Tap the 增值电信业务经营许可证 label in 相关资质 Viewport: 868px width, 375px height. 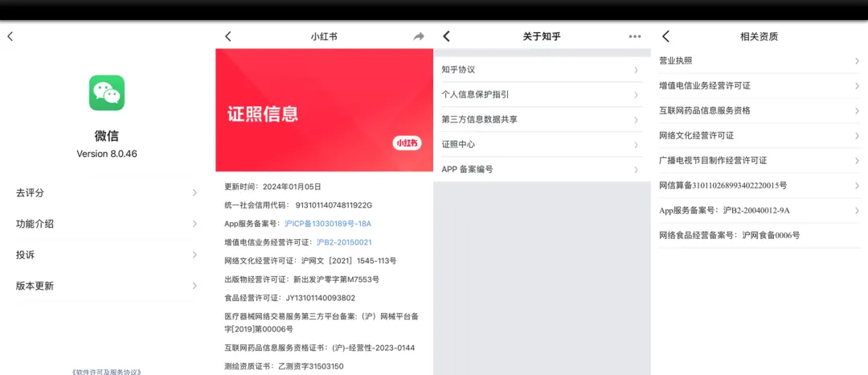(705, 86)
